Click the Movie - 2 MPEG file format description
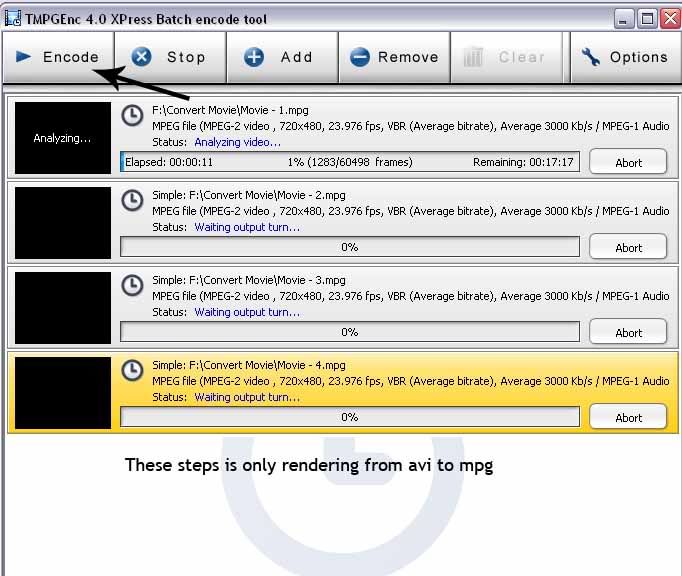Screen dimensions: 682x576 click(411, 211)
